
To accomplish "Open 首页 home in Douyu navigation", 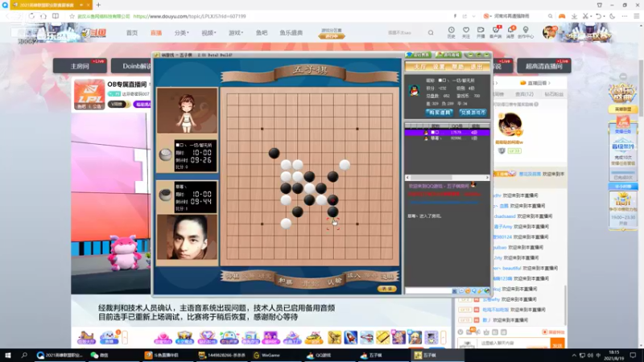I will 132,33.
